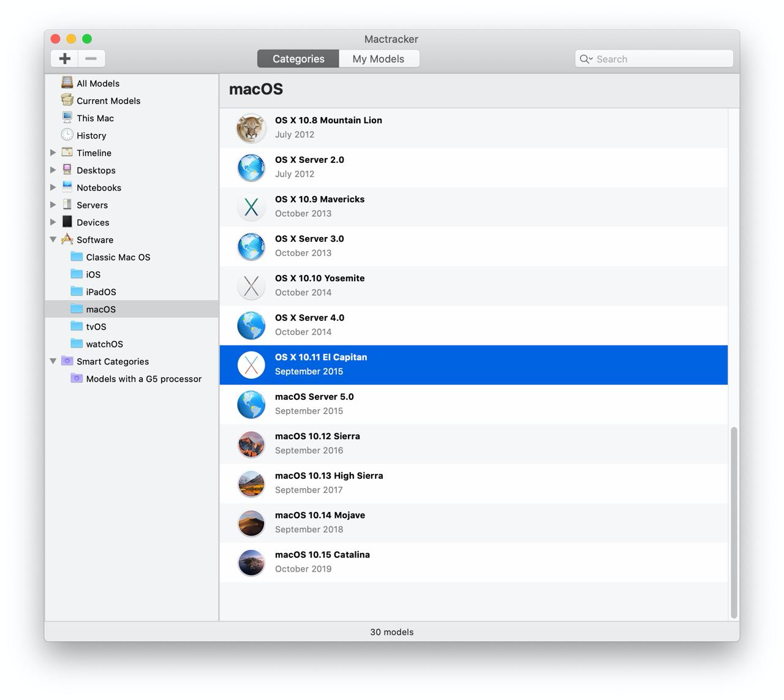Viewport: 784px width, 700px height.
Task: Expand the Servers category
Action: tap(53, 205)
